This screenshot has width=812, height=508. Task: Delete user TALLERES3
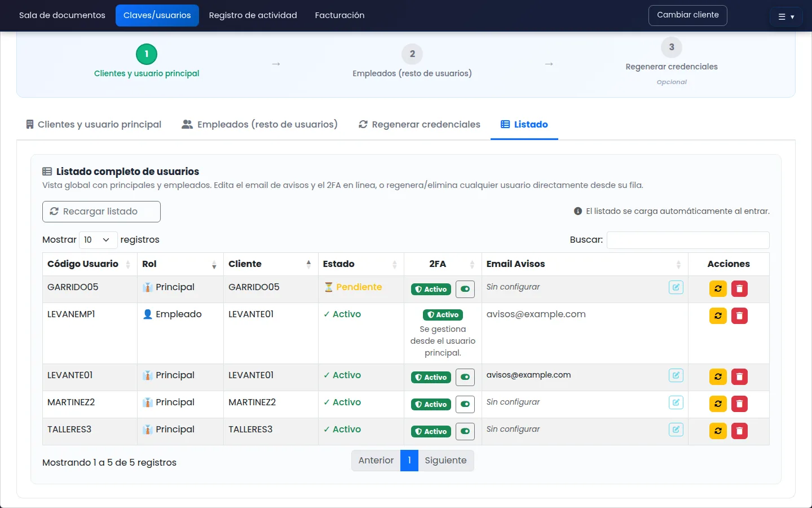coord(739,431)
